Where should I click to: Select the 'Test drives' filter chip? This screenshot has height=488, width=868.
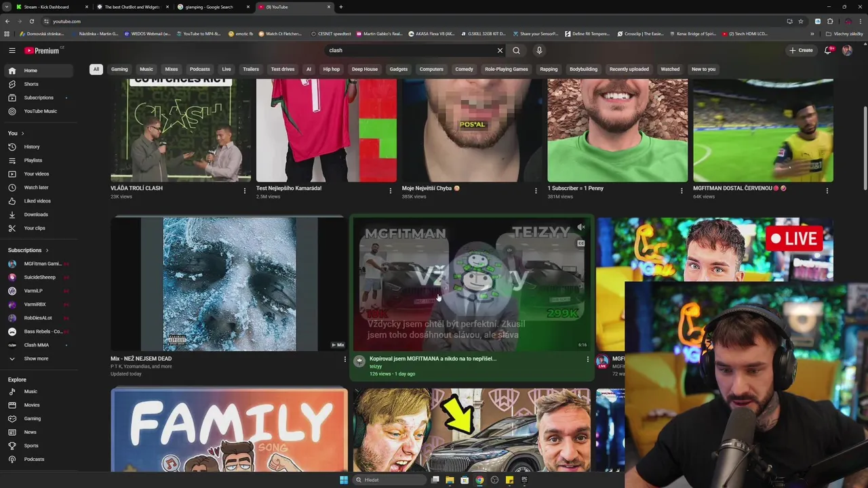283,69
